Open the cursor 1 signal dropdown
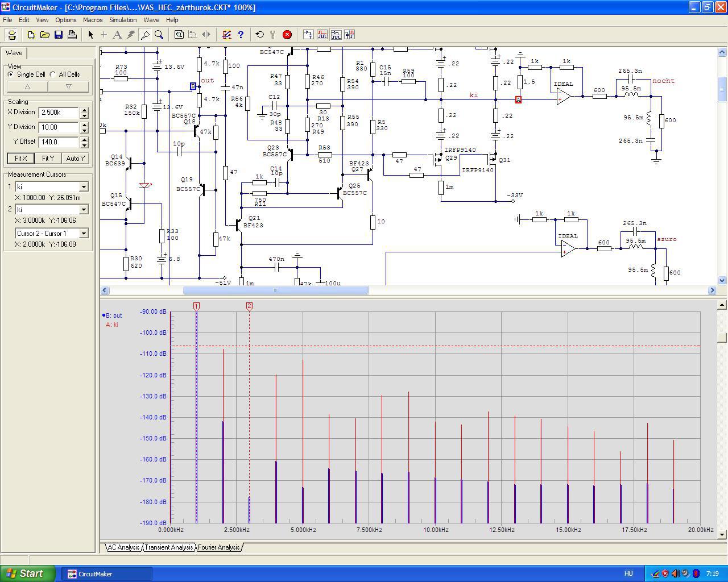This screenshot has width=728, height=582. pos(84,187)
